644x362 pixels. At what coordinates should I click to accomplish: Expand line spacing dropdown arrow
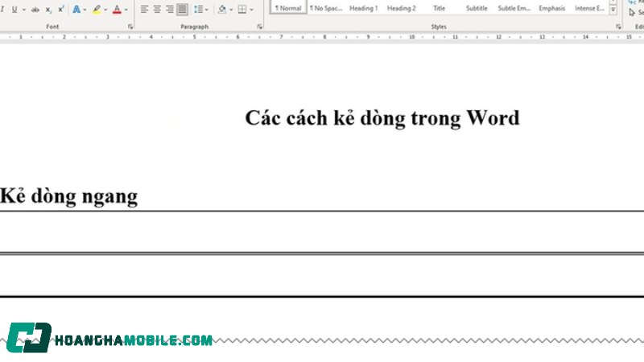pos(207,10)
